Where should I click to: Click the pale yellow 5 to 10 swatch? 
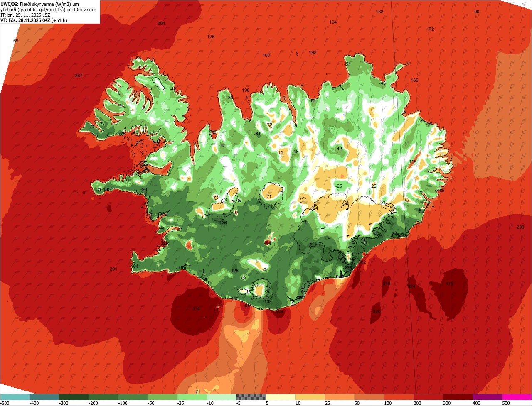281,397
